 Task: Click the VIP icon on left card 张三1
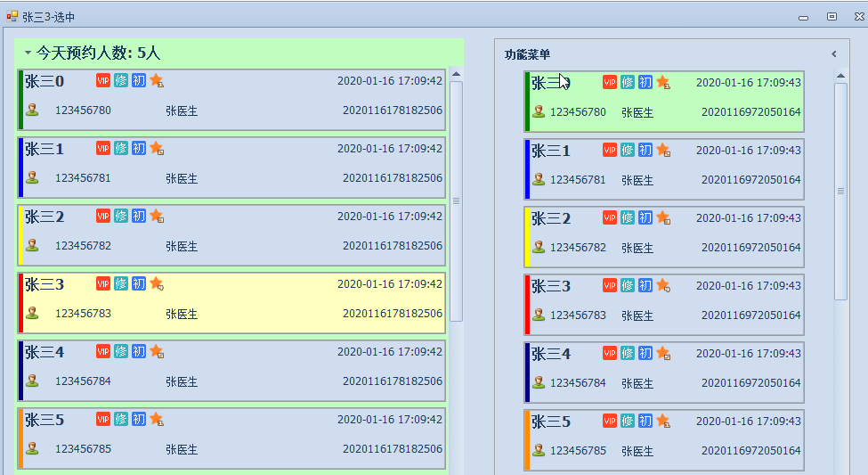click(103, 148)
